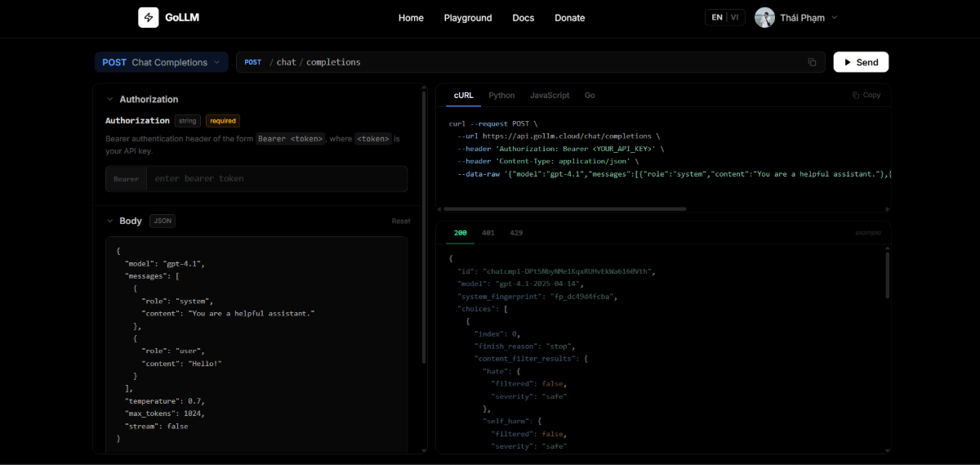Viewport: 980px width, 465px height.
Task: Copy the endpoint URL with copy icon
Action: (x=812, y=62)
